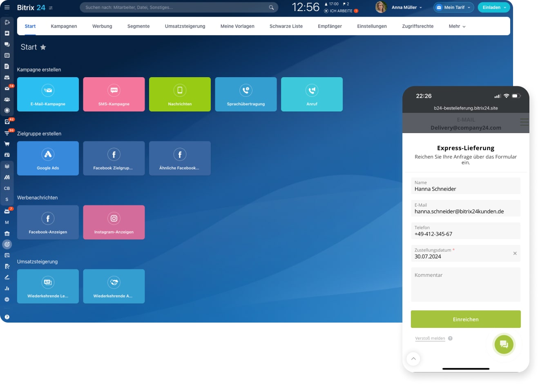
Task: Select the SMS-Kampagne tile
Action: coord(114,94)
